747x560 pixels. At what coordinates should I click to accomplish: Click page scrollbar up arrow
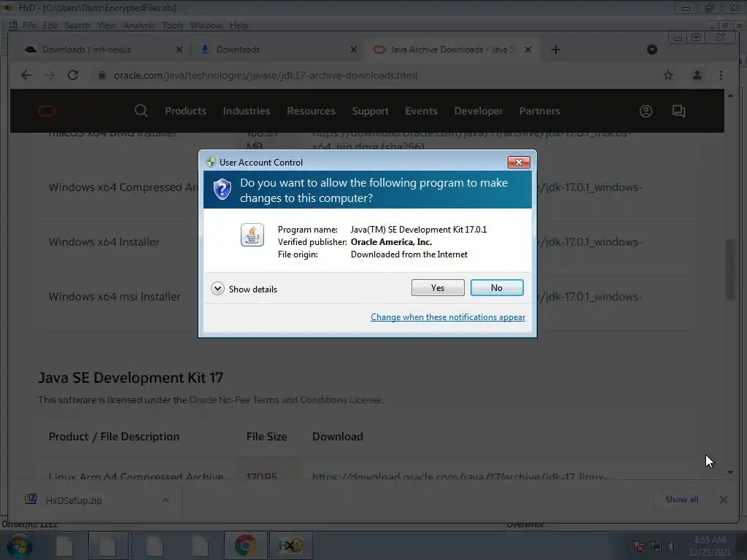click(730, 96)
